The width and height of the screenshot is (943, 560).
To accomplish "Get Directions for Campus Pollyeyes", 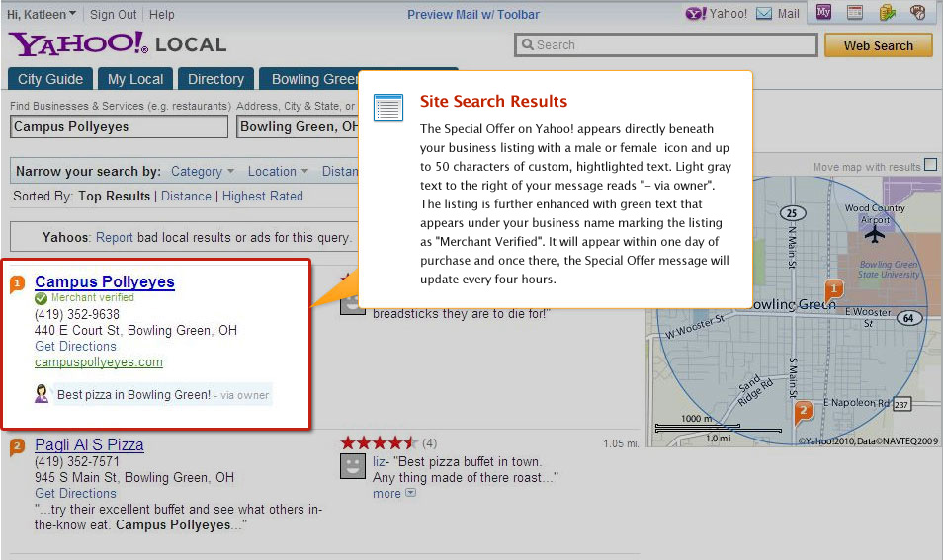I will [x=75, y=347].
